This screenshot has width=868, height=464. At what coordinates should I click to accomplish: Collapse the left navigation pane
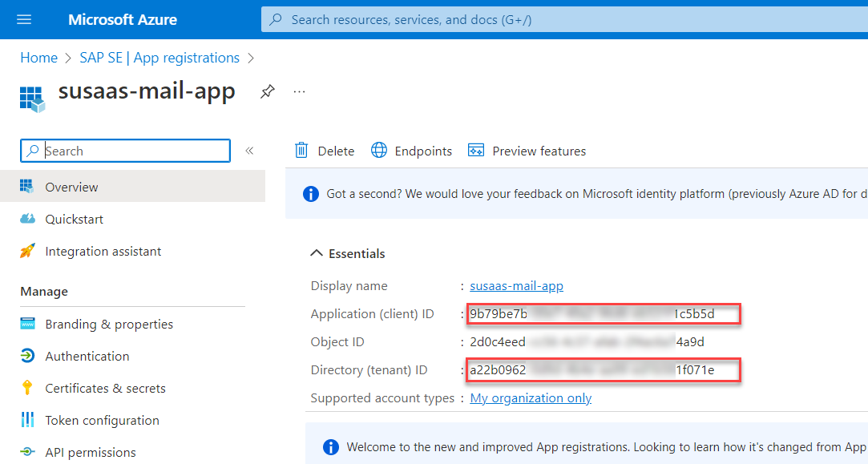pyautogui.click(x=250, y=151)
